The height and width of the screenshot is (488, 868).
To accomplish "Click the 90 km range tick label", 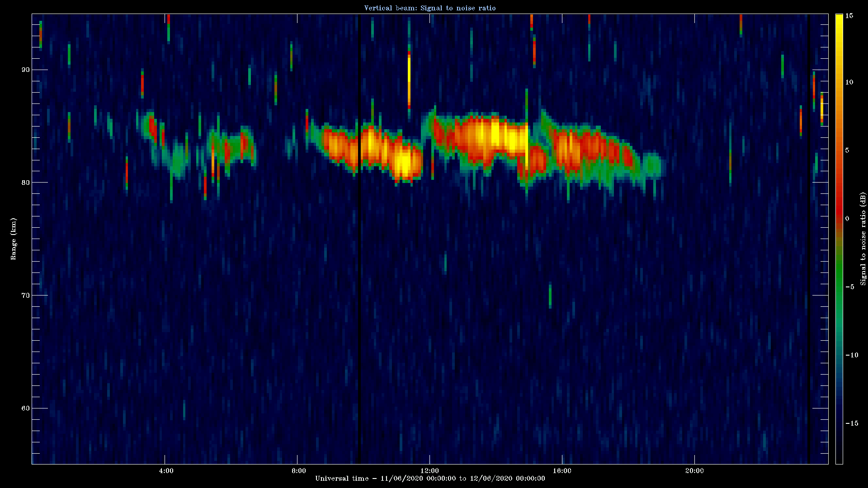I will click(25, 70).
